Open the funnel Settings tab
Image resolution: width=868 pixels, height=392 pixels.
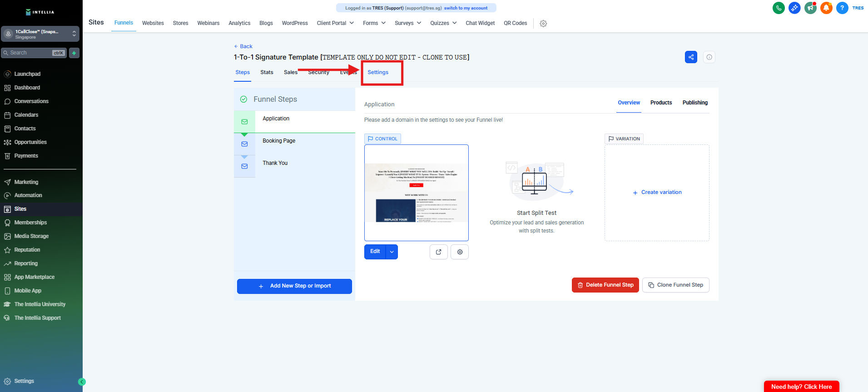[378, 72]
